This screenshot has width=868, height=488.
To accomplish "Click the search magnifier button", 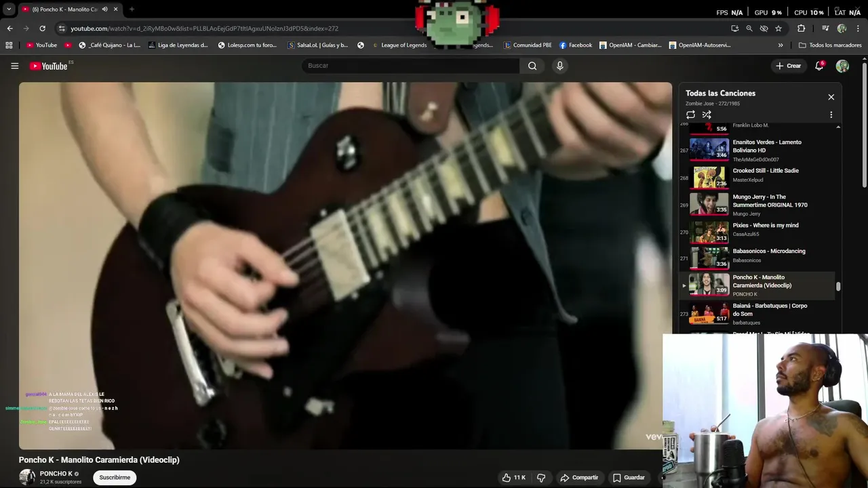I will (x=532, y=66).
